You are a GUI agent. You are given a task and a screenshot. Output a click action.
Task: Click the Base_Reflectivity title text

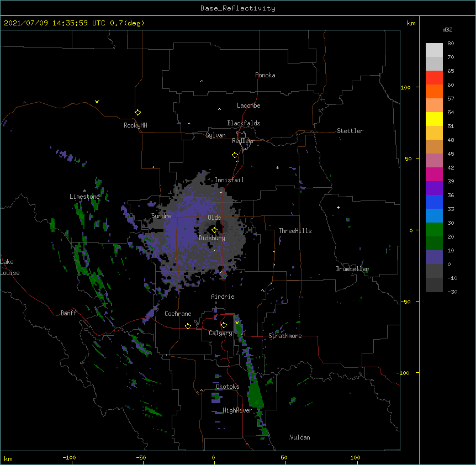[x=238, y=8]
